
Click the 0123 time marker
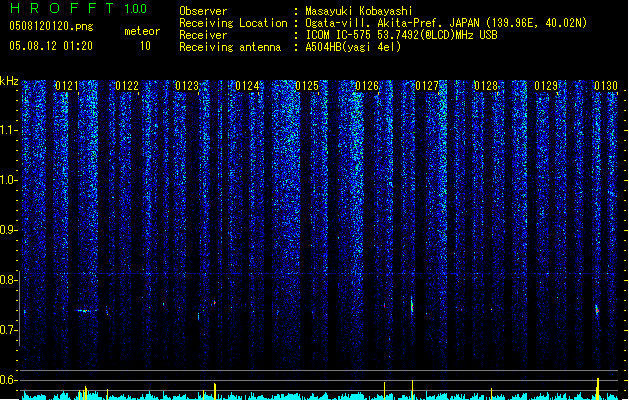tap(187, 86)
